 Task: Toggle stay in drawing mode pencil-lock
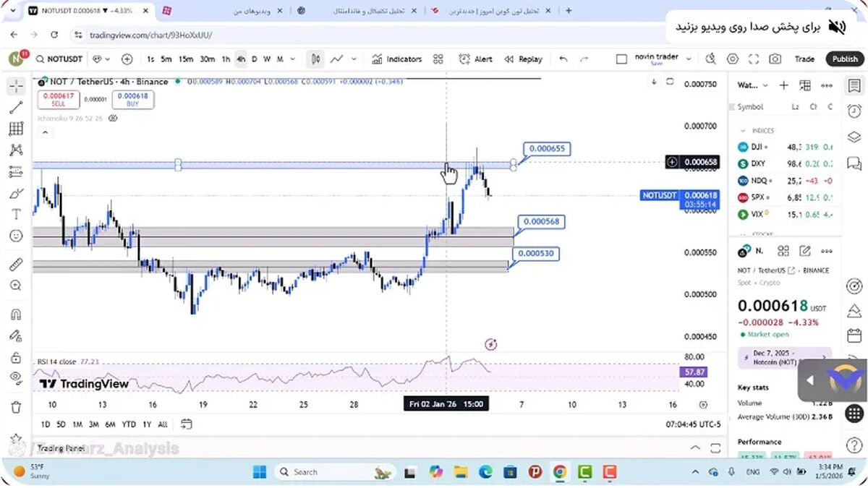click(16, 335)
